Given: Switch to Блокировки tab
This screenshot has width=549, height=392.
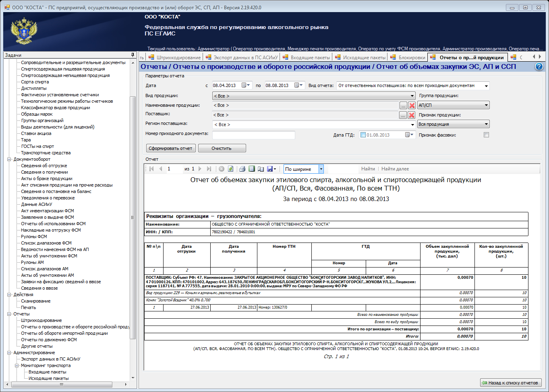Looking at the screenshot, I should pos(408,57).
